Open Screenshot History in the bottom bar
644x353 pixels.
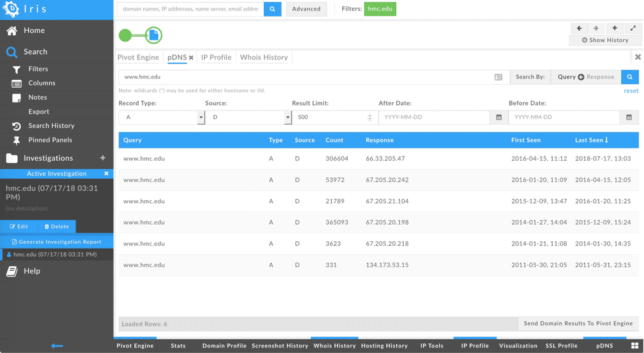click(x=280, y=346)
